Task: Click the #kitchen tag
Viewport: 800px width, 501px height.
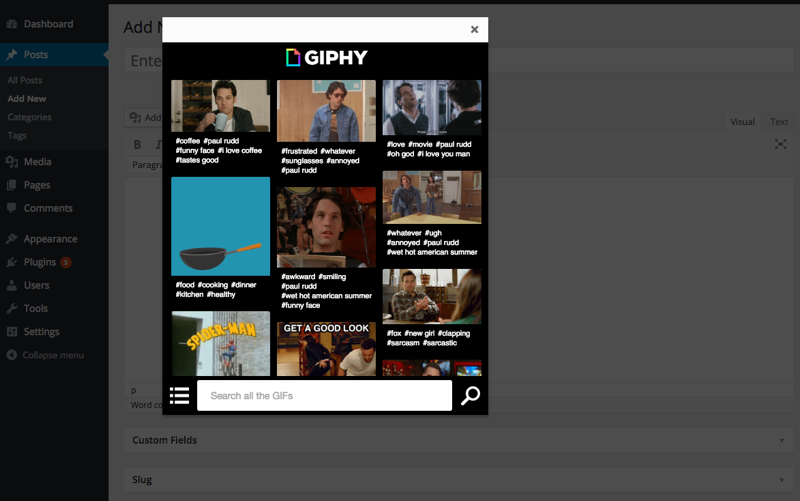Action: 189,294
